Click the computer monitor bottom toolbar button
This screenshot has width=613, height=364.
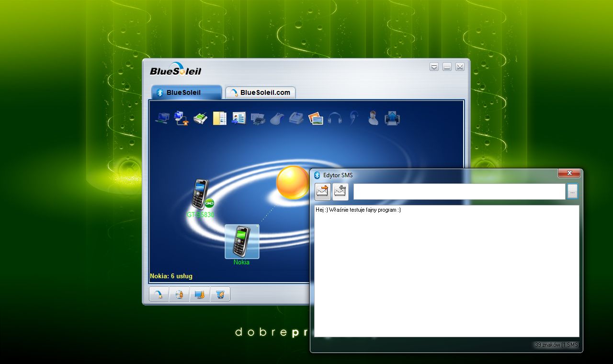tap(199, 294)
